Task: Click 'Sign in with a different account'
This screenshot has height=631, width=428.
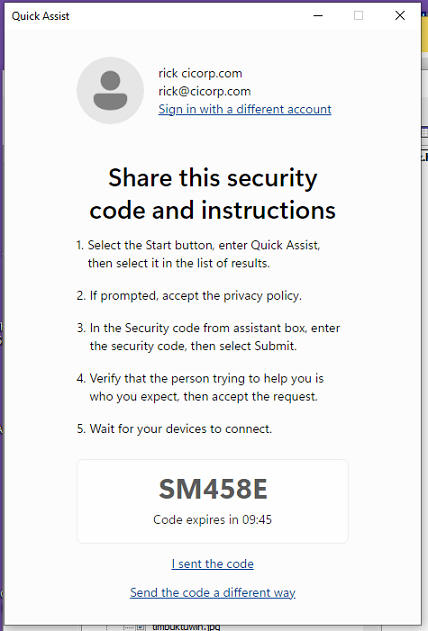Action: 245,109
